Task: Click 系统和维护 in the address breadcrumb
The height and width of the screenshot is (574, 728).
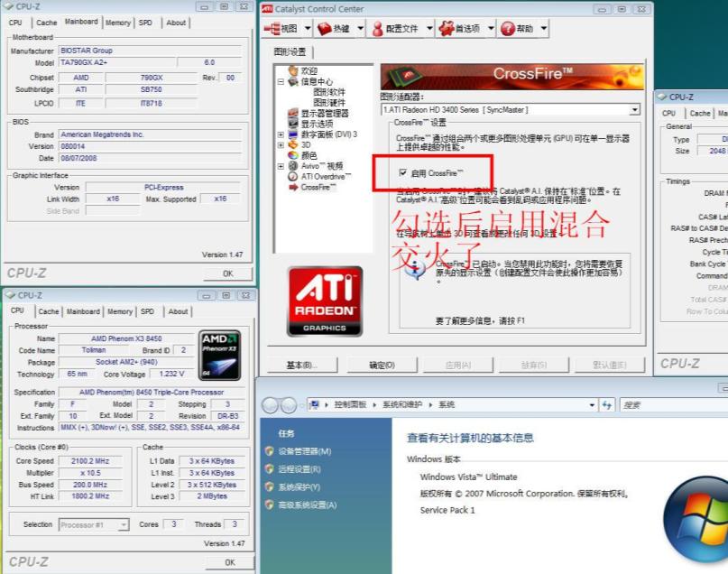Action: [x=402, y=405]
